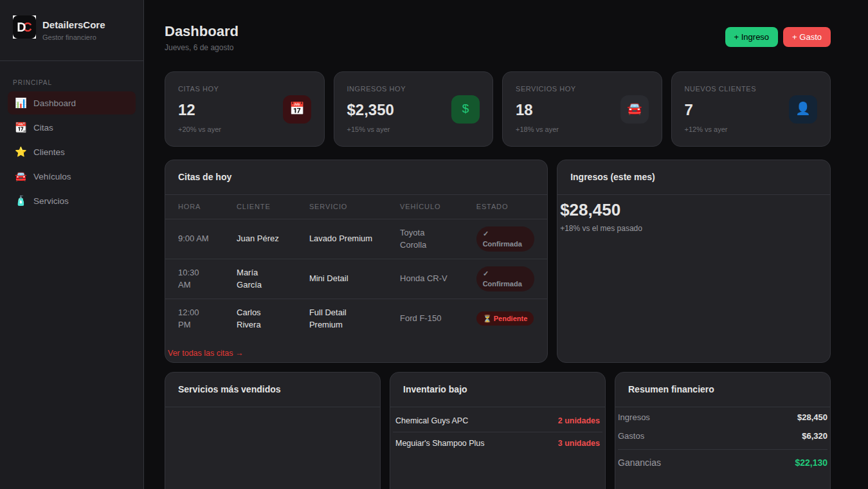Viewport: 868px width, 489px height.
Task: Click the Lavado Premium service cell
Action: [x=341, y=239]
